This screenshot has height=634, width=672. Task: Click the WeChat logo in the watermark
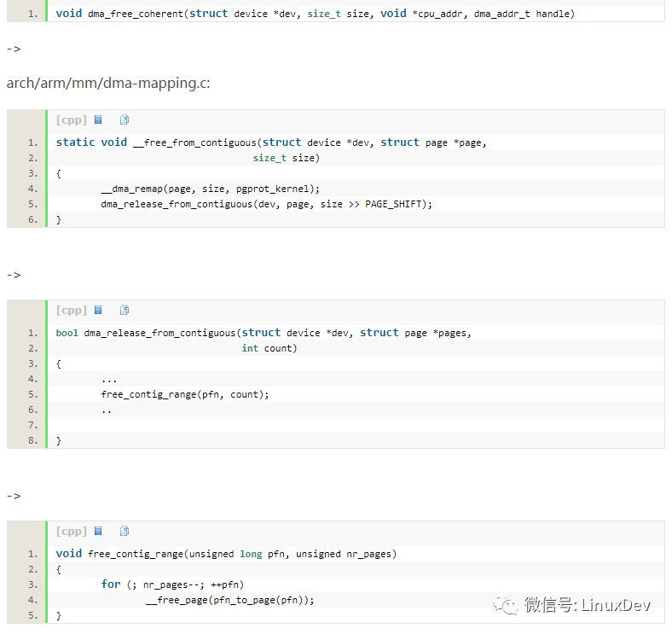tap(509, 605)
